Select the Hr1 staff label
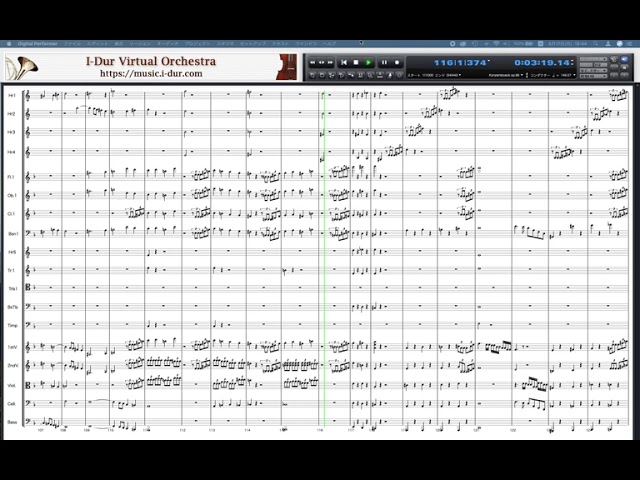Viewport: 640px width, 480px height. 11,96
